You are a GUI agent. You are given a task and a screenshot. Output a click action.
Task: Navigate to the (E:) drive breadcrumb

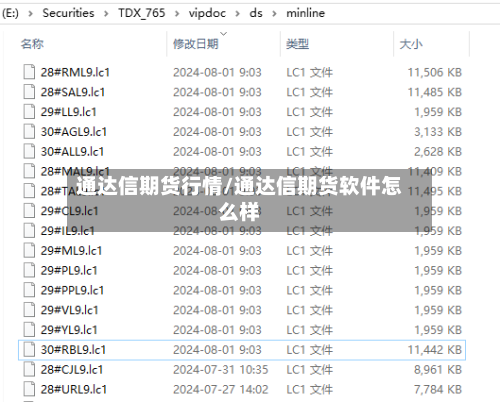tap(10, 13)
